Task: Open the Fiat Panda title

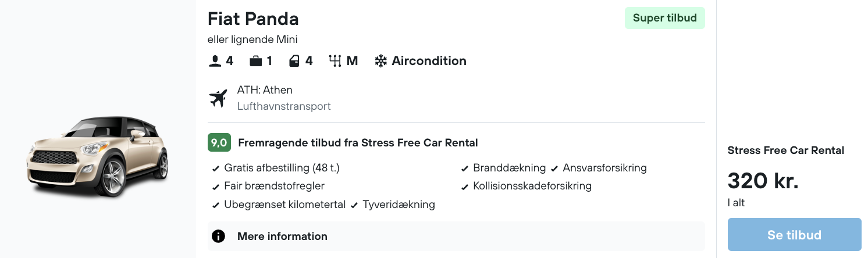Action: coord(253,19)
